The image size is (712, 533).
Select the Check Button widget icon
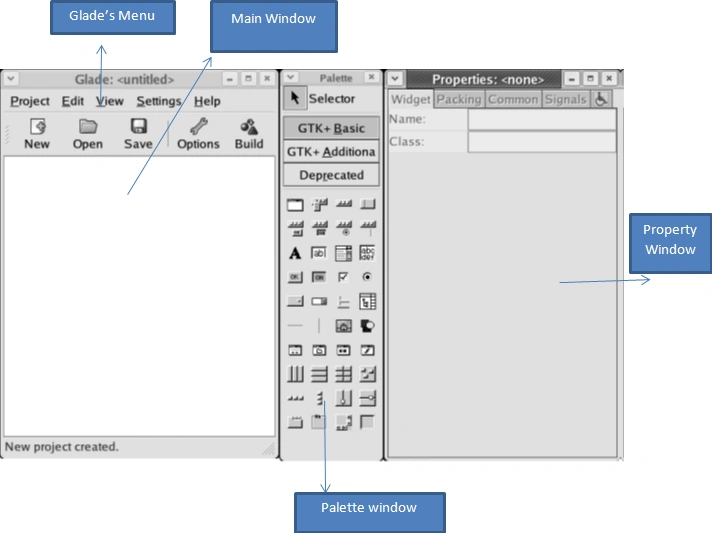coord(343,277)
